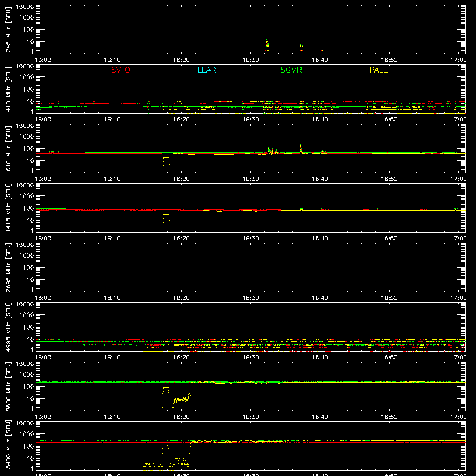476x476 pixels.
Task: Click the largest burst spike in the 245 MHz panel
Action: click(x=267, y=45)
